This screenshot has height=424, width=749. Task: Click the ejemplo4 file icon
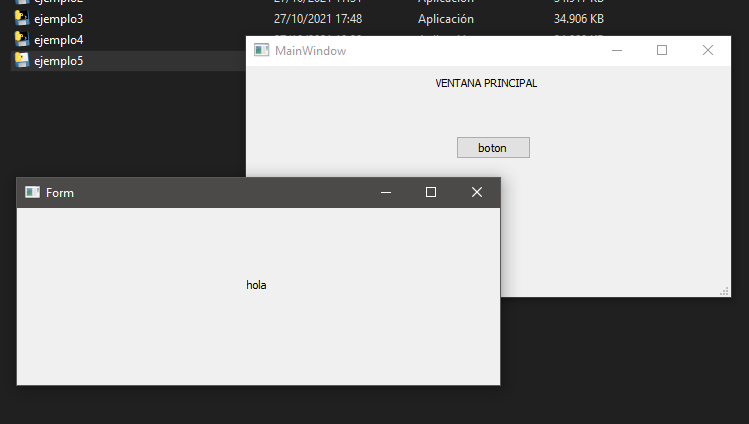21,39
